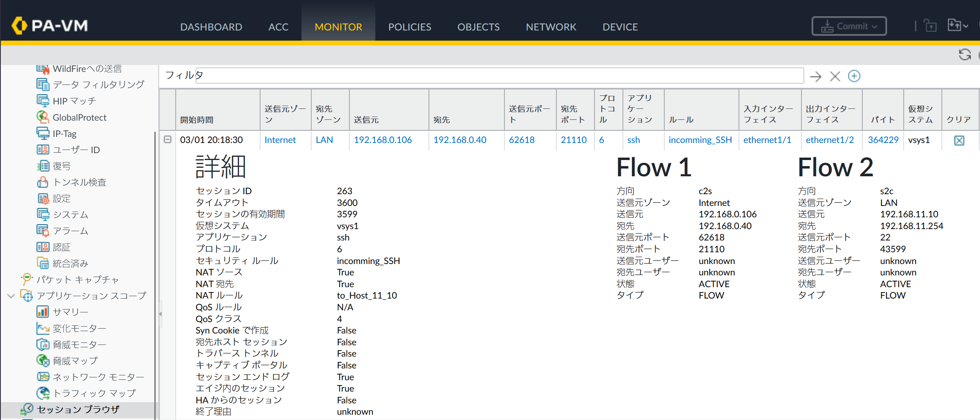Viewport: 980px width, 420px height.
Task: Click the bytes value 364229
Action: click(x=883, y=140)
